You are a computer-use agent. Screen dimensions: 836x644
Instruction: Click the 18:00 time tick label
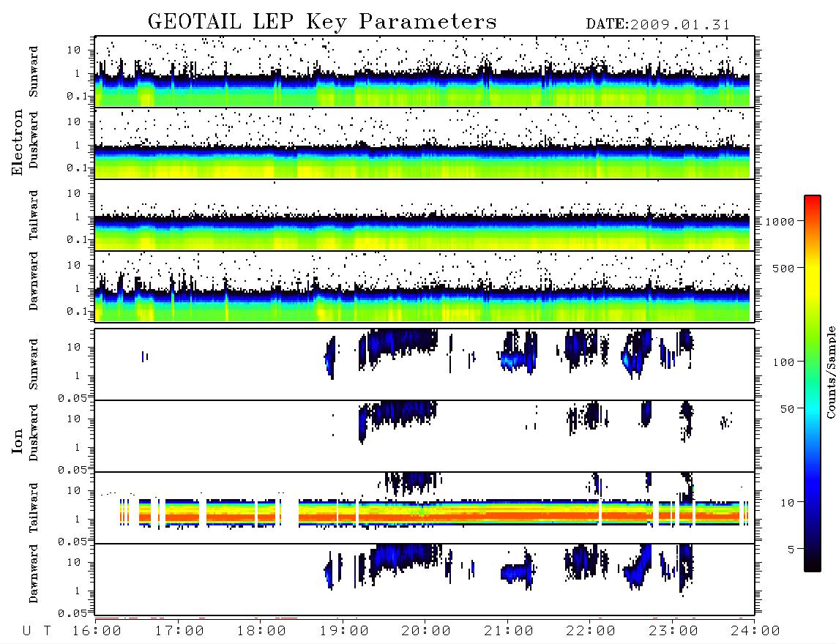click(262, 631)
